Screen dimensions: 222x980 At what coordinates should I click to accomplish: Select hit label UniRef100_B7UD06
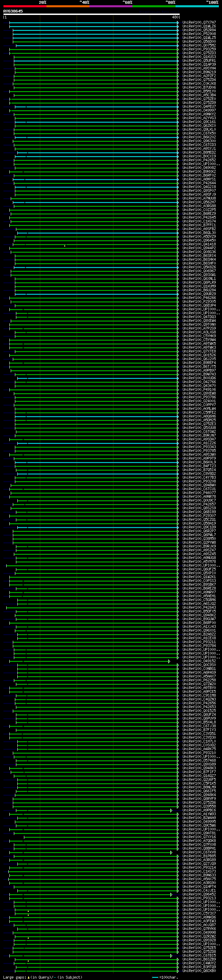coord(199,88)
